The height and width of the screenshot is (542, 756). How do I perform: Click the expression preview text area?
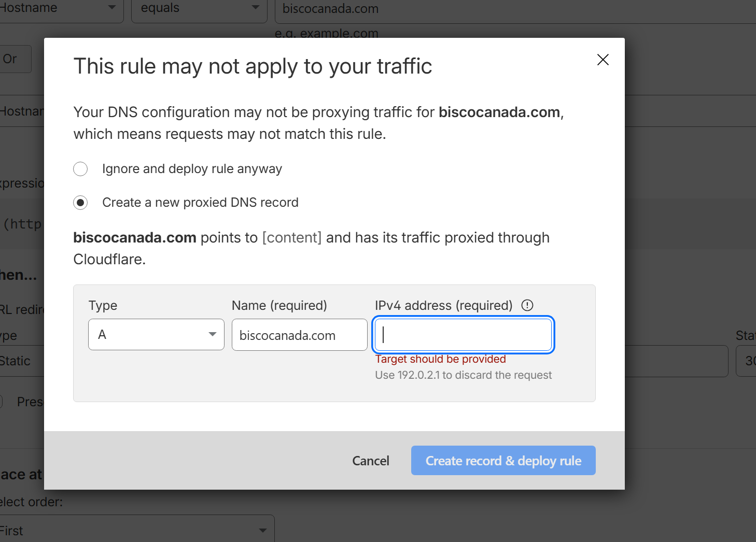click(x=22, y=224)
